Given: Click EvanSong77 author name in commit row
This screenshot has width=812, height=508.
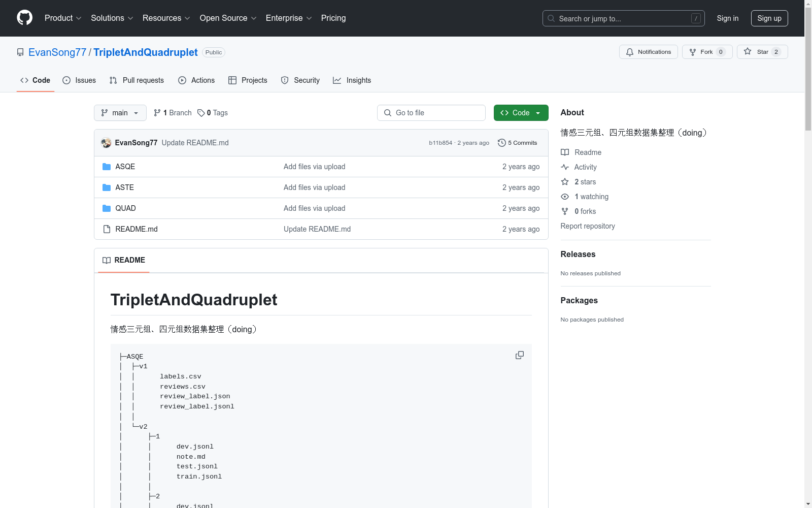Looking at the screenshot, I should (136, 143).
